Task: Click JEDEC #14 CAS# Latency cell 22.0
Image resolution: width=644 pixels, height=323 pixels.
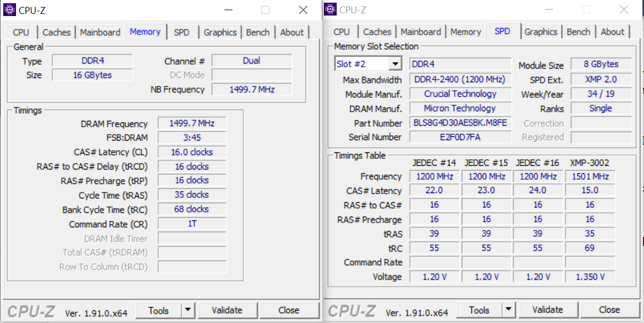Action: [x=434, y=190]
